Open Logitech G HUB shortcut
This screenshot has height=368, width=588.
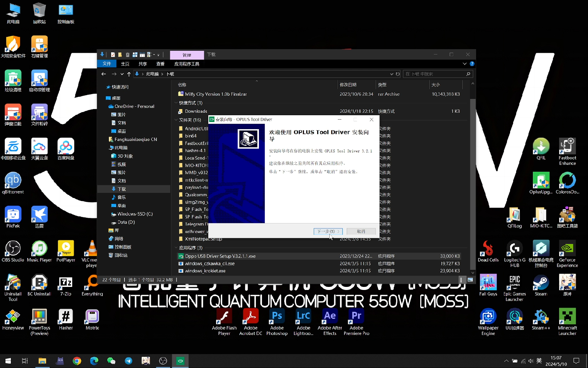pos(514,254)
